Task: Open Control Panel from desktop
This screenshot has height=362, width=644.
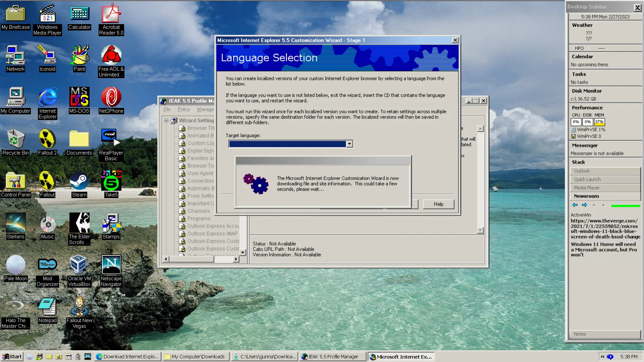Action: [x=15, y=183]
